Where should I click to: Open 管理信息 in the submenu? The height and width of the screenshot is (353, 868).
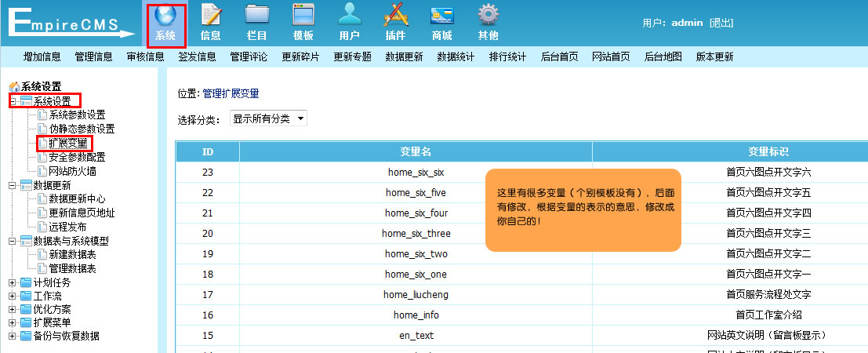[93, 56]
